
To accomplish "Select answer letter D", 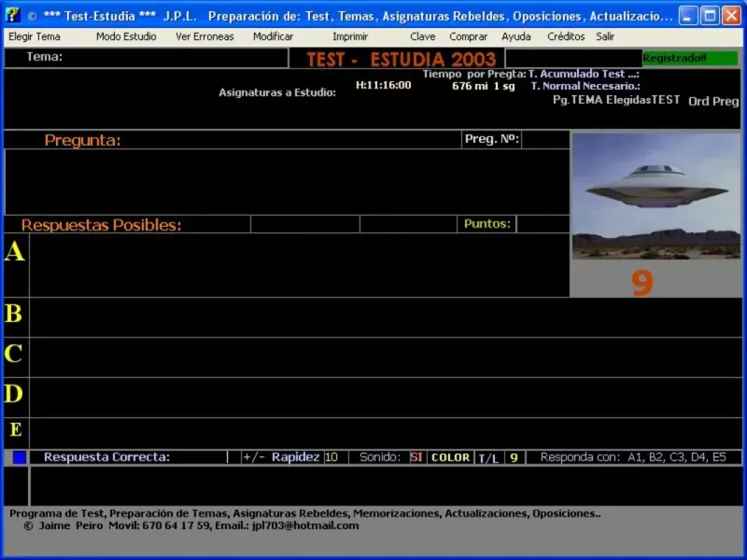I will coord(14,394).
